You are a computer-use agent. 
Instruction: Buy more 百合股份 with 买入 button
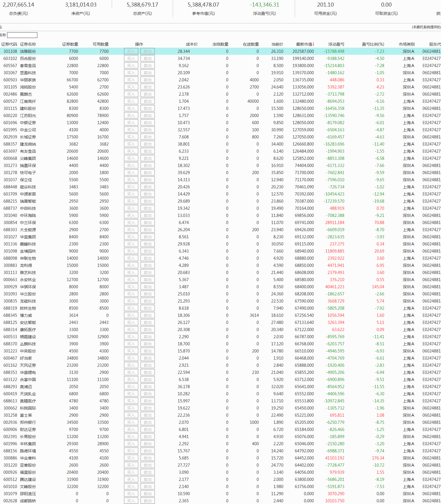[x=131, y=59]
